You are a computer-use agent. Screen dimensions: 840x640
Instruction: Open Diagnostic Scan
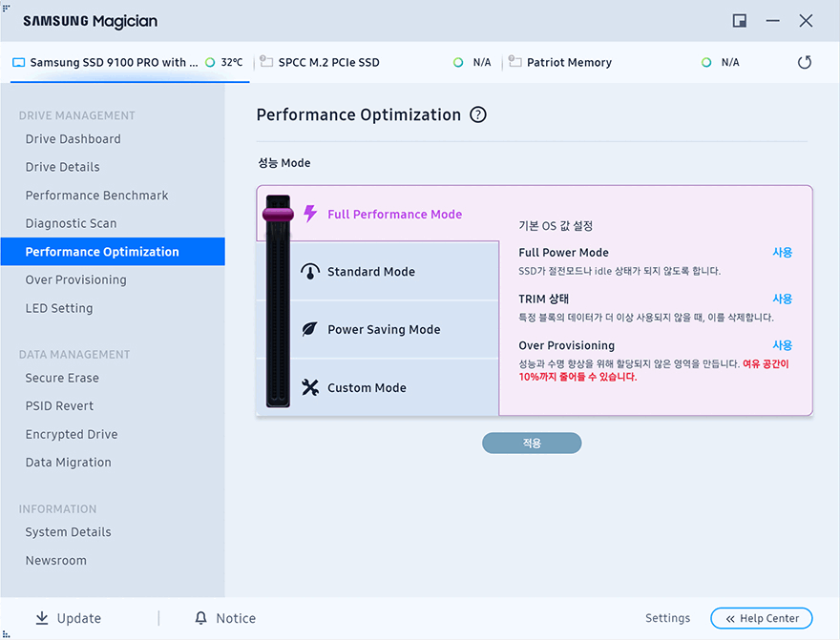coord(71,223)
